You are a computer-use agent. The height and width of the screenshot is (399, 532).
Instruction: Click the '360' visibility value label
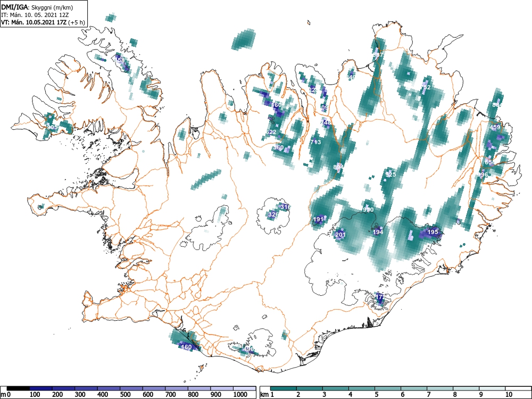tap(278, 147)
